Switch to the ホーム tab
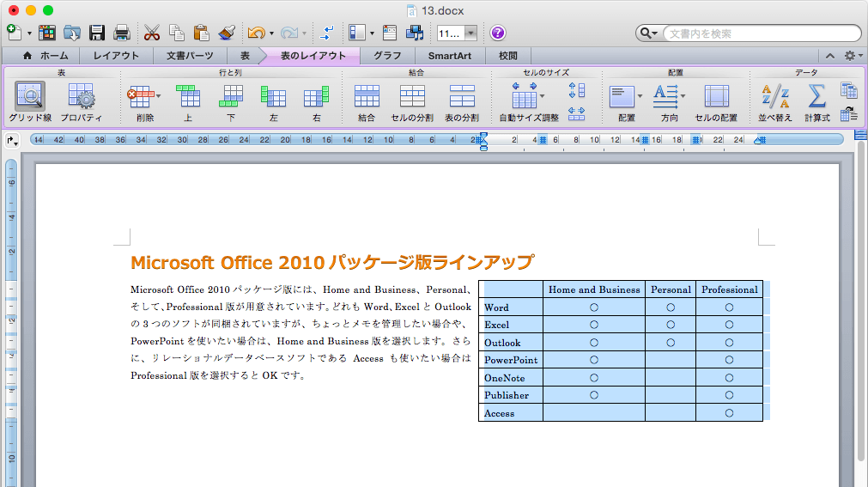Image resolution: width=868 pixels, height=487 pixels. 46,56
